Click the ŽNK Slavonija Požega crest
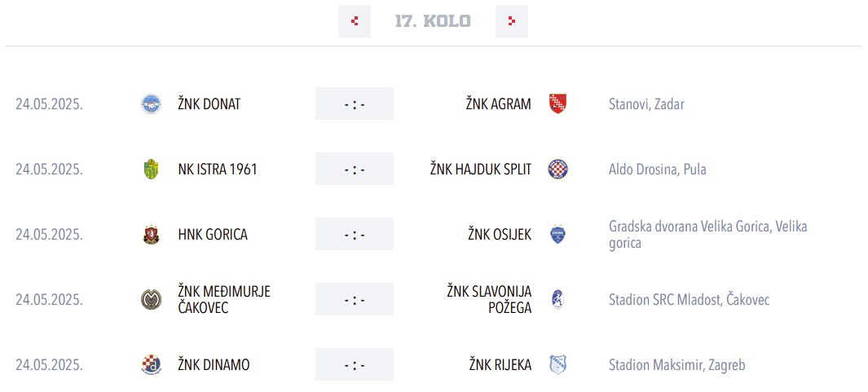The image size is (868, 392). [x=557, y=300]
